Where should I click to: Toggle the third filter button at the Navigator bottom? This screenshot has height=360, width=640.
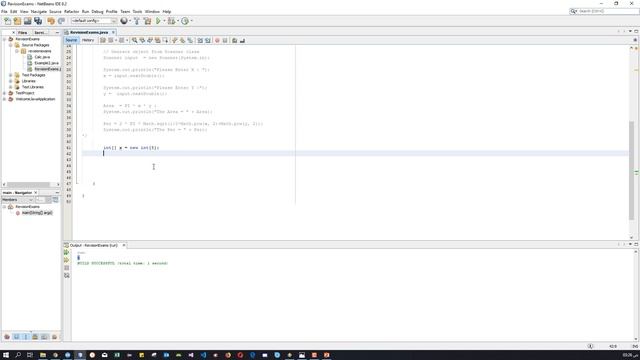pyautogui.click(x=26, y=337)
